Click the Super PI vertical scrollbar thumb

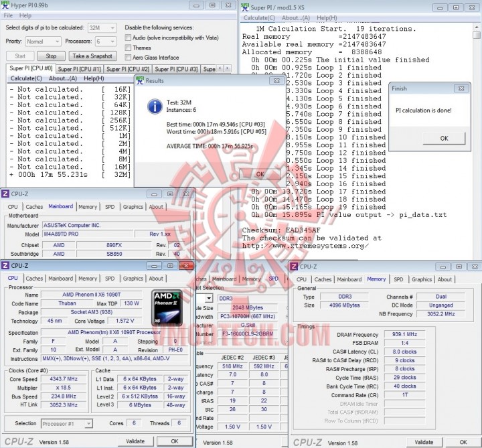(x=477, y=35)
